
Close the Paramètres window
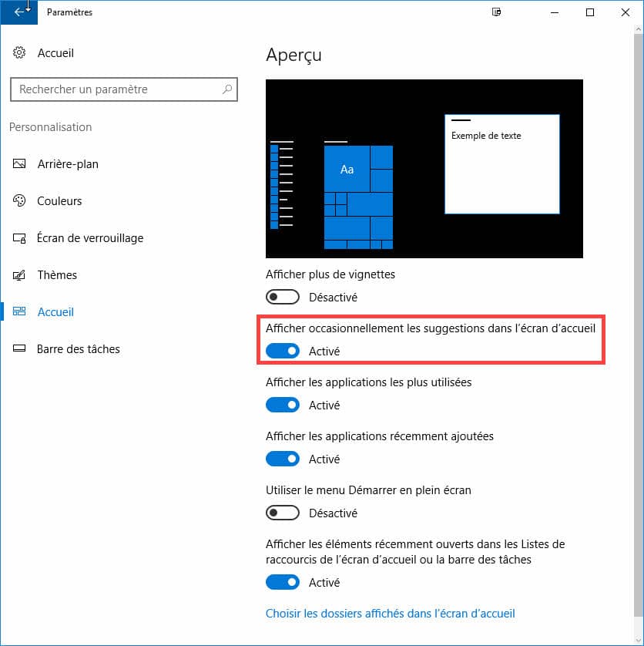click(625, 12)
